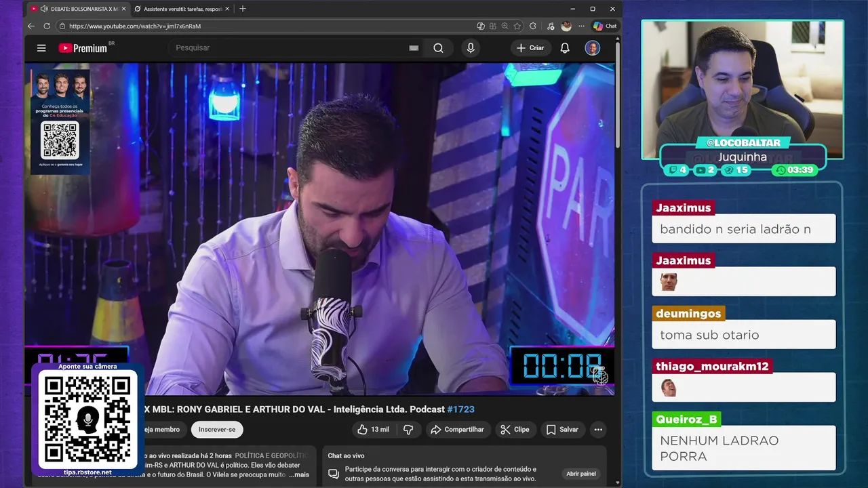Bookmark the page with the star icon

pyautogui.click(x=517, y=26)
